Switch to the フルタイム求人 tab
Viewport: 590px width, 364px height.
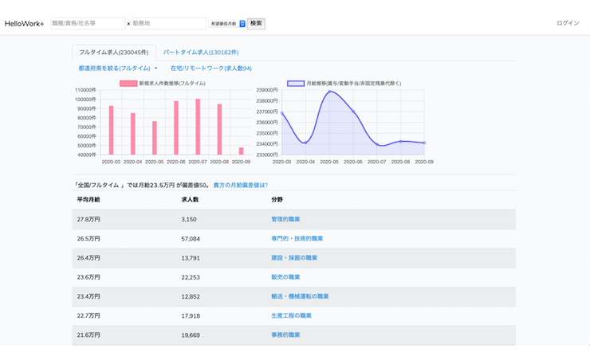pos(113,53)
